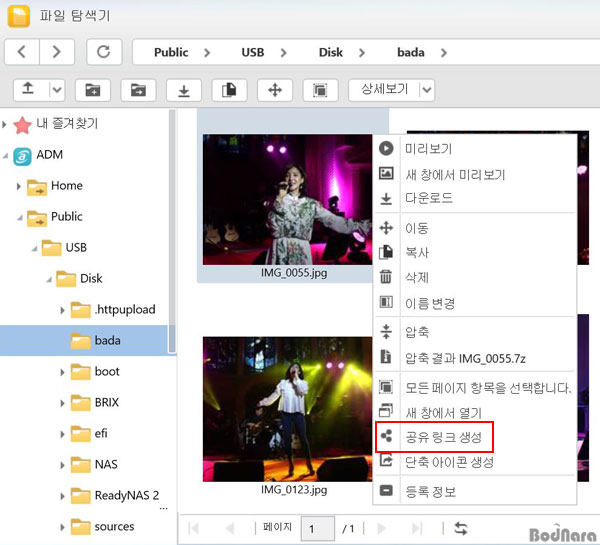Click the create new folder toolbar icon
Image resolution: width=600 pixels, height=545 pixels.
click(93, 90)
